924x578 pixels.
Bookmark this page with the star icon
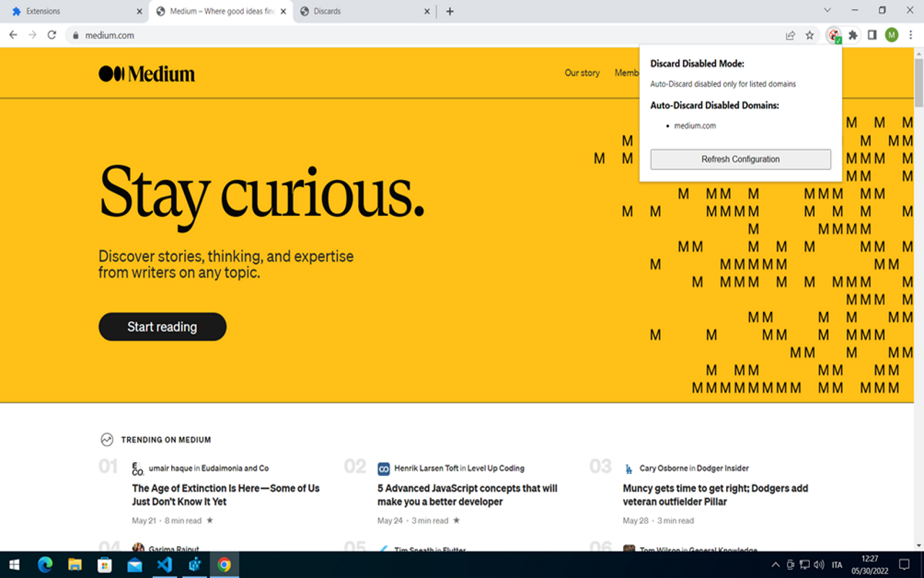[810, 35]
